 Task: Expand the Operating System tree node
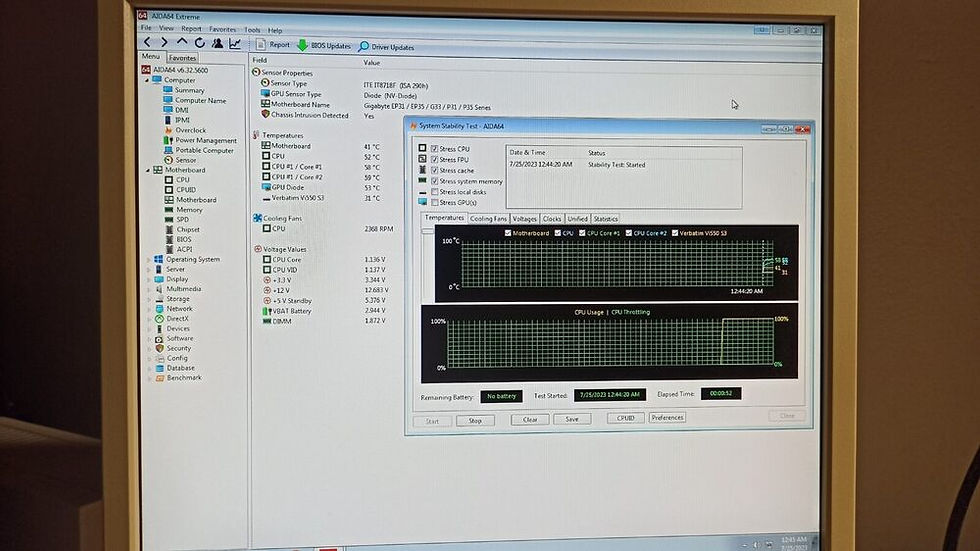pos(149,259)
